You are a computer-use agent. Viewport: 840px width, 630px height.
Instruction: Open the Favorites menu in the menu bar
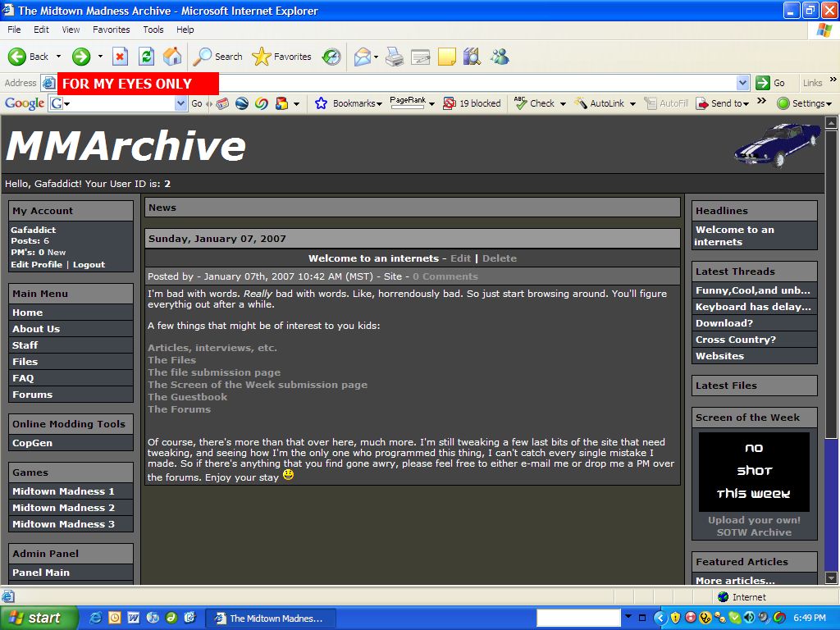coord(111,30)
